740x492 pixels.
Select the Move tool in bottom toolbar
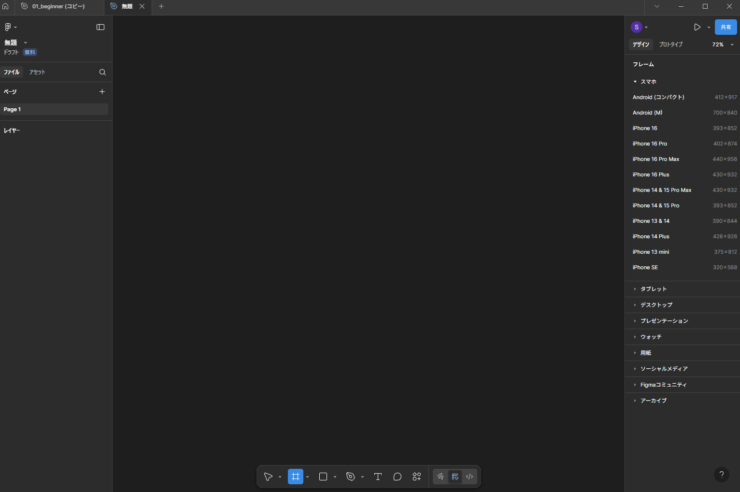268,477
